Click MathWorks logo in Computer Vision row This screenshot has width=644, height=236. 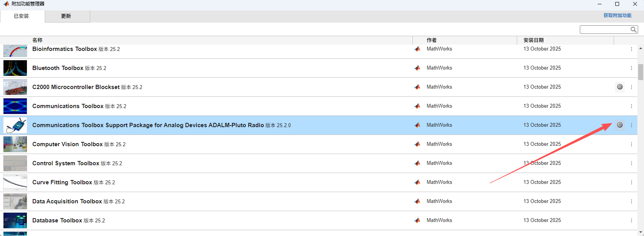coord(418,144)
